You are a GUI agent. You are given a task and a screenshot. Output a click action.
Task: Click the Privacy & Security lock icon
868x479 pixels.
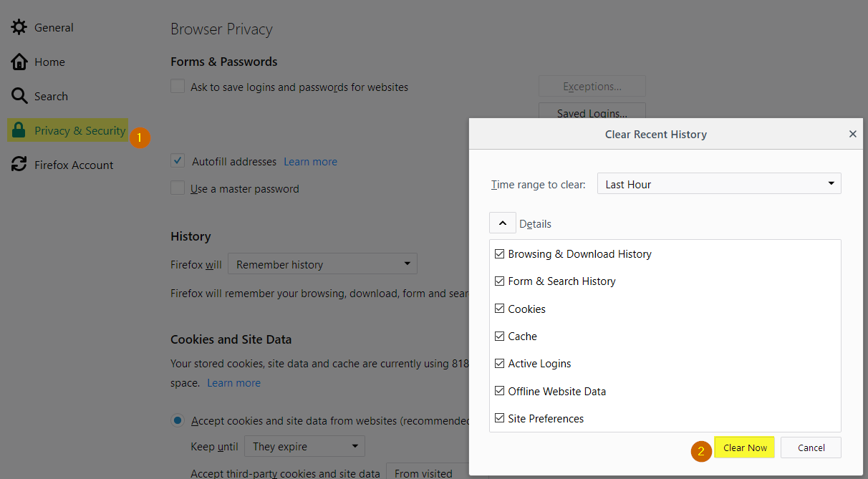click(19, 130)
